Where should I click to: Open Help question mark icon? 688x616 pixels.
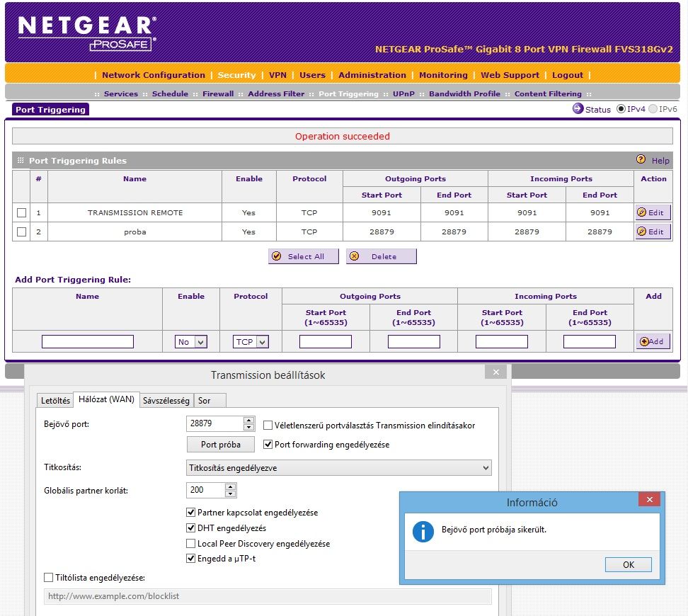pyautogui.click(x=641, y=159)
